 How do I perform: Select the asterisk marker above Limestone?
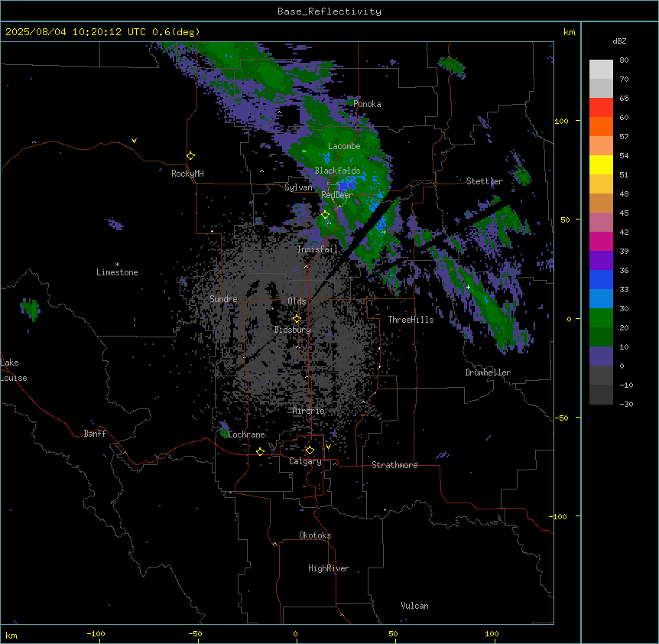(117, 265)
